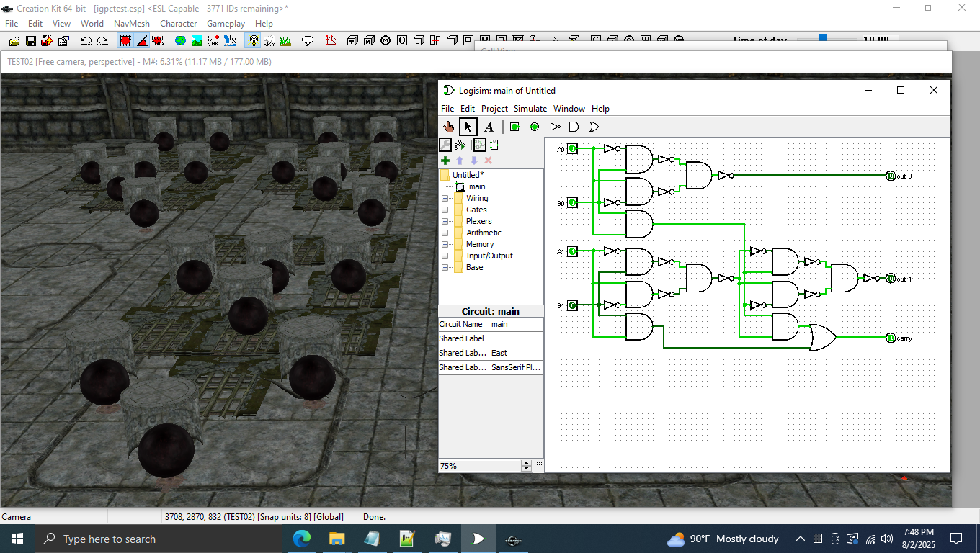980x553 pixels.
Task: Select the Text tool in Logisim
Action: pyautogui.click(x=489, y=127)
